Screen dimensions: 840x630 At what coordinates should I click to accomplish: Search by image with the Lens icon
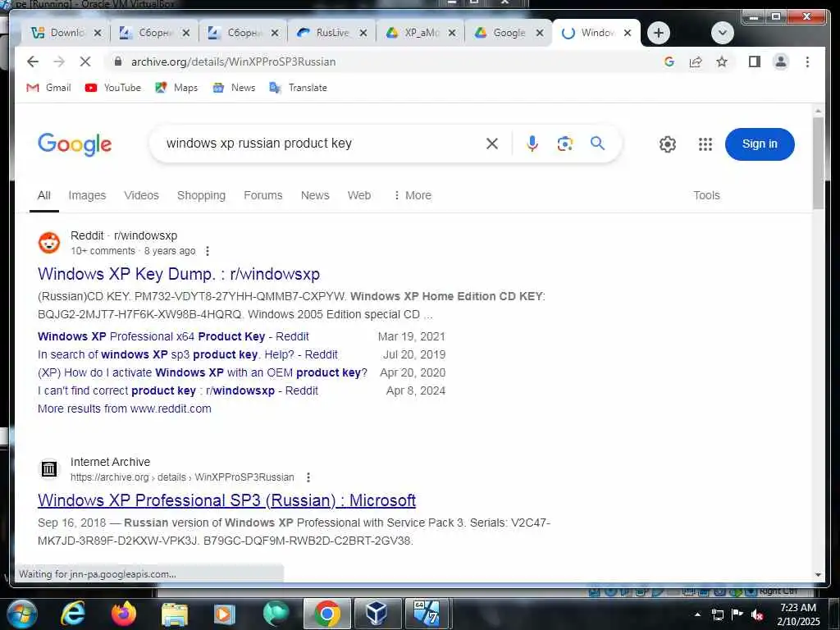(564, 144)
